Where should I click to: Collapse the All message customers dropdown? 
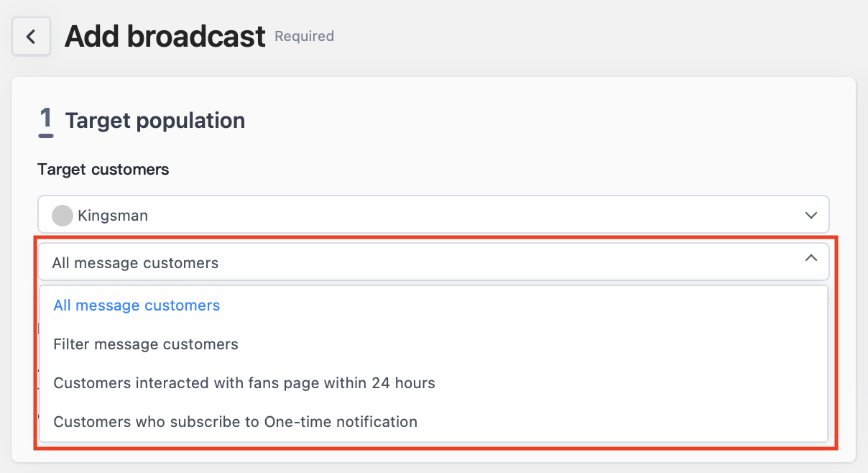[x=433, y=262]
